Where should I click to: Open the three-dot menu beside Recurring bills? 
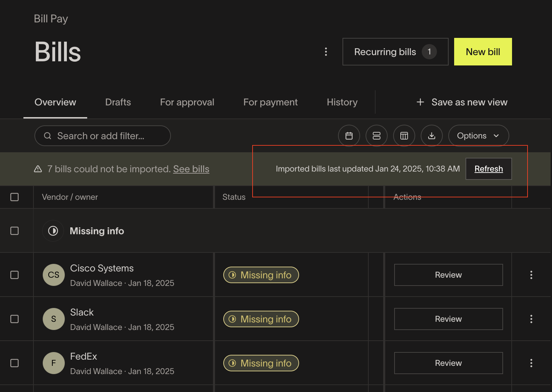[326, 52]
